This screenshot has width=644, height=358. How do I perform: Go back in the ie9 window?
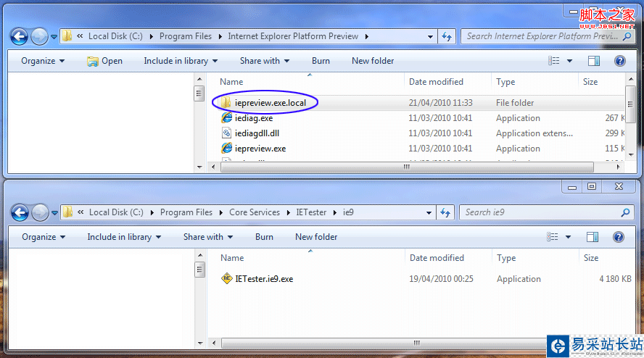tap(20, 212)
